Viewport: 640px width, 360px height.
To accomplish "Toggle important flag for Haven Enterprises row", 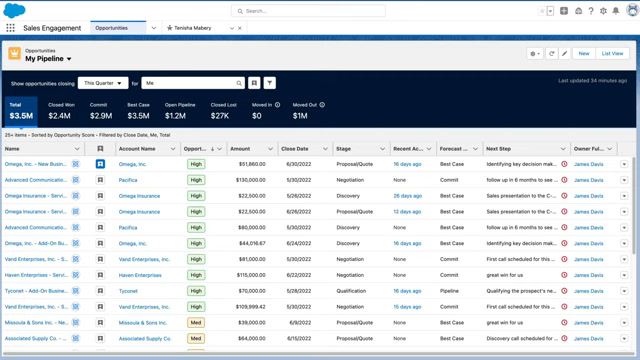I will 100,275.
